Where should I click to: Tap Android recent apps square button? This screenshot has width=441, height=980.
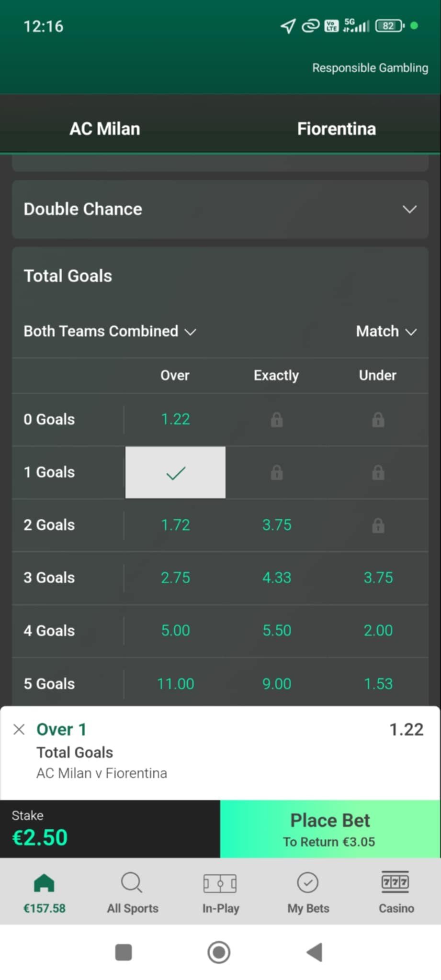tap(124, 952)
